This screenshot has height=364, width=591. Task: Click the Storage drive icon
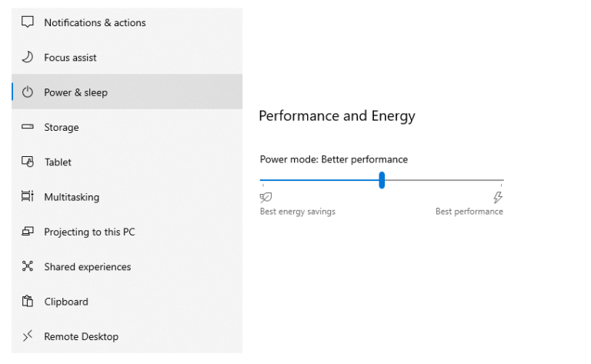click(x=28, y=127)
